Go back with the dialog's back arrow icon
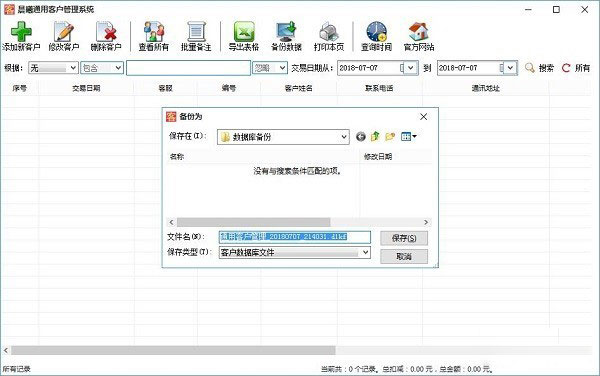This screenshot has height=376, width=600. tap(360, 137)
